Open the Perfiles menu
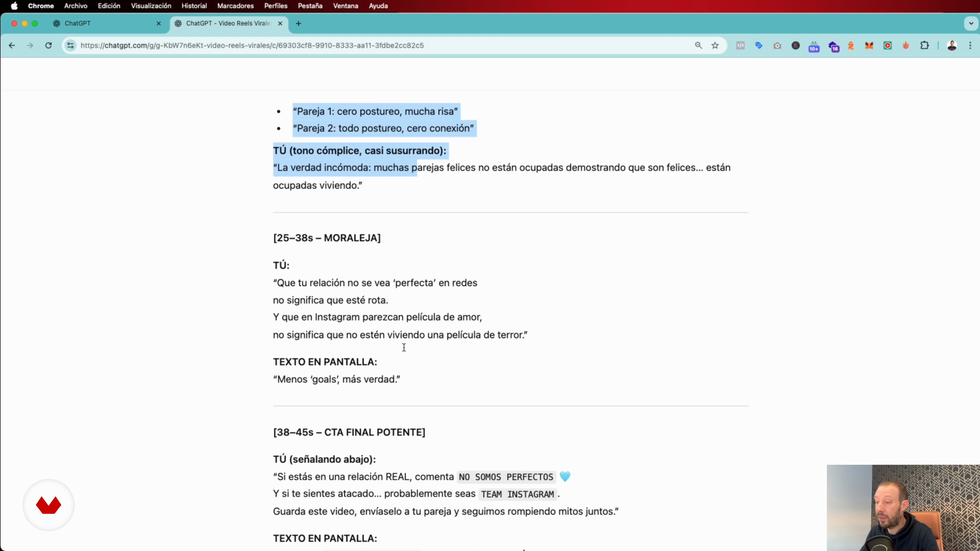The image size is (980, 551). [x=276, y=6]
